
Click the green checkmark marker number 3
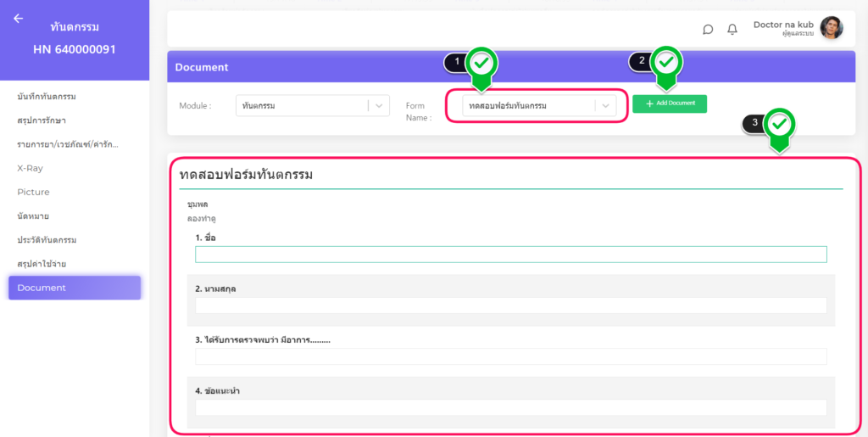(780, 126)
